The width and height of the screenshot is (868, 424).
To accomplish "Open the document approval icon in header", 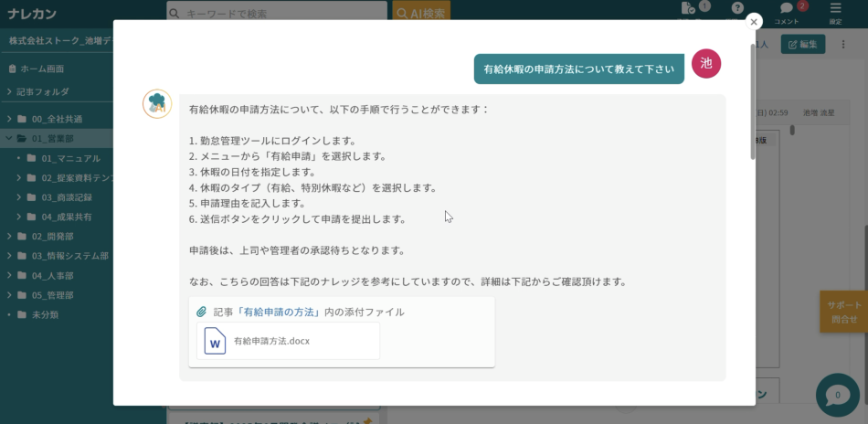I will (688, 9).
